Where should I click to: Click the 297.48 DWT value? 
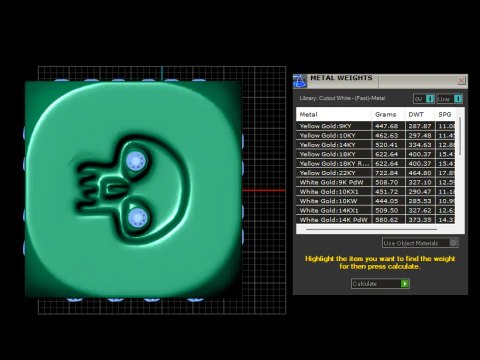click(420, 135)
